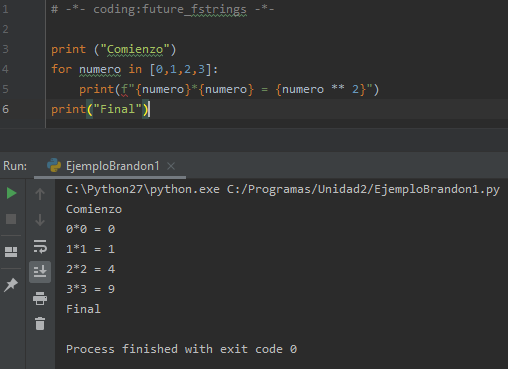This screenshot has height=369, width=508.
Task: Click the f prefix with red underline
Action: coord(124,89)
